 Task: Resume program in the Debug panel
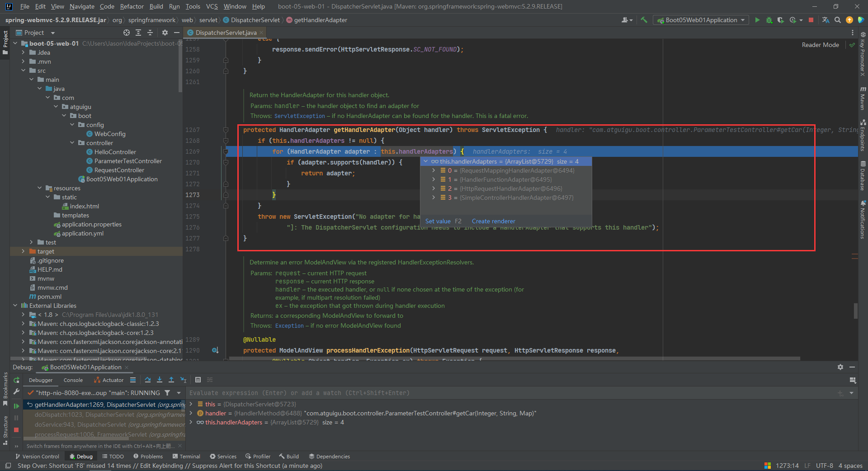point(16,406)
